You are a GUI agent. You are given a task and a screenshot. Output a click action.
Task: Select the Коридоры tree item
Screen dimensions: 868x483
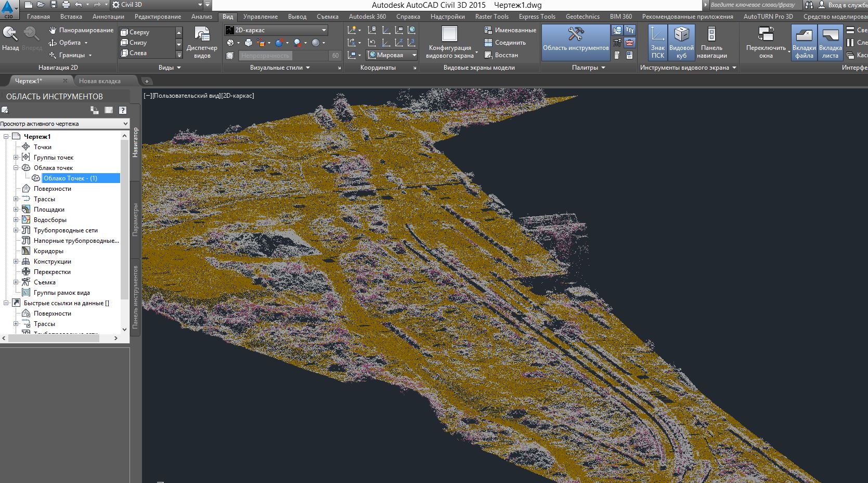48,251
